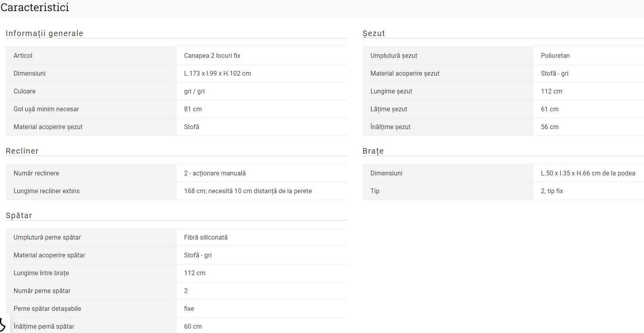This screenshot has width=644, height=333.
Task: Select the value Canapea 2 locuri fix
Action: [x=212, y=55]
